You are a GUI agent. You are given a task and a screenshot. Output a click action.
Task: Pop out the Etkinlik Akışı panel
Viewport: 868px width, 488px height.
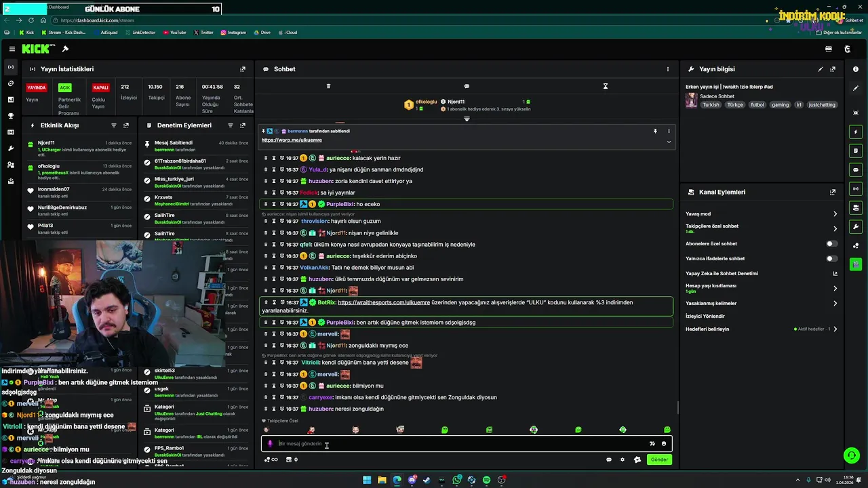126,125
